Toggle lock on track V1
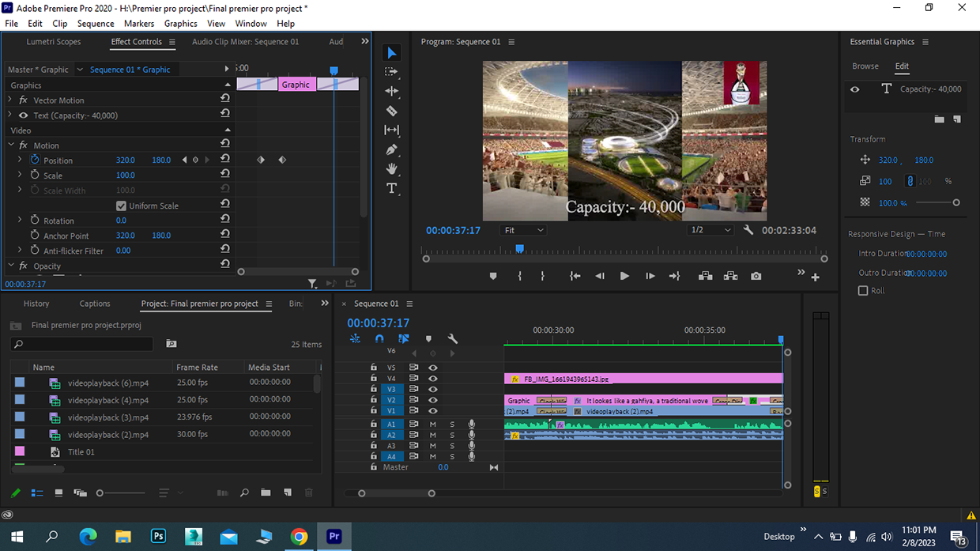The image size is (980, 551). 374,411
